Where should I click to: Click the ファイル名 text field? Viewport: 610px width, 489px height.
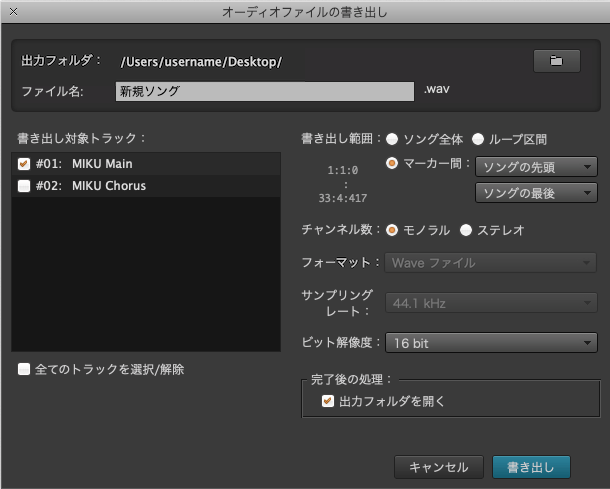[x=264, y=91]
